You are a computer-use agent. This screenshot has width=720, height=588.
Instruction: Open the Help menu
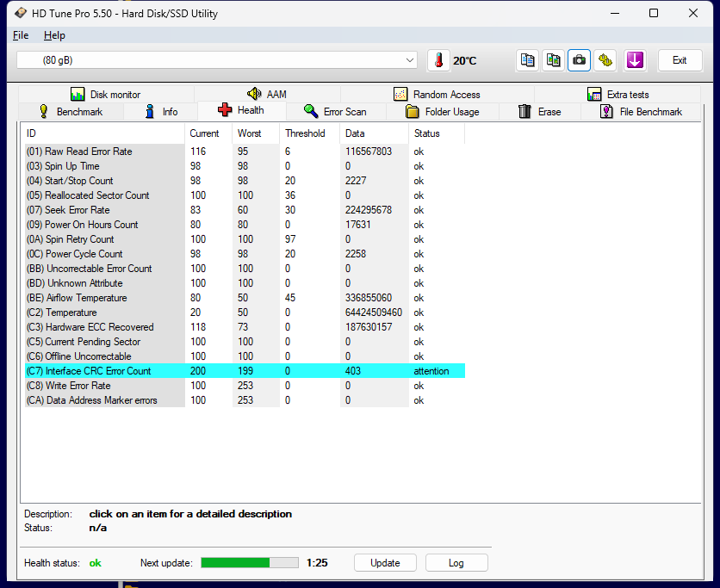54,35
